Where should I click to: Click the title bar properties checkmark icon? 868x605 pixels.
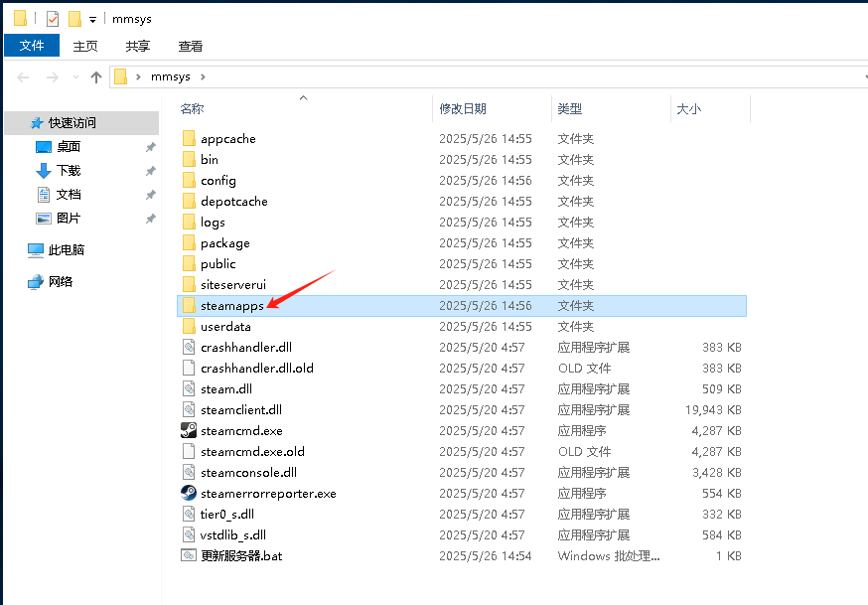53,19
